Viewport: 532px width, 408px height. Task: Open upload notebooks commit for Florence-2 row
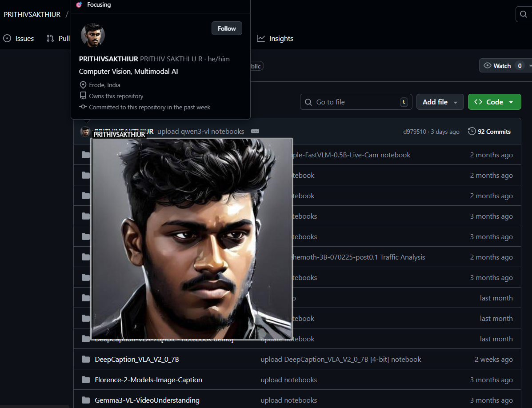click(289, 380)
